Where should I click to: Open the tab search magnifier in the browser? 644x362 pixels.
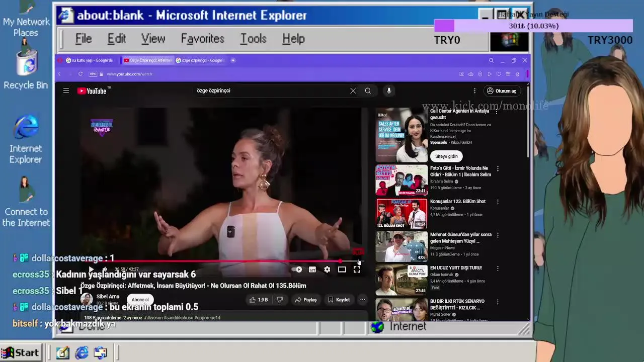[491, 60]
